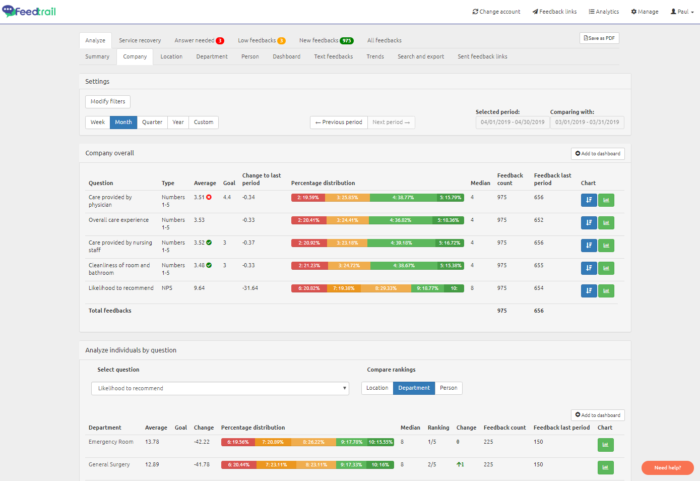The image size is (700, 481).
Task: Open sort ranking for Likelihood to recommend row
Action: (x=589, y=290)
